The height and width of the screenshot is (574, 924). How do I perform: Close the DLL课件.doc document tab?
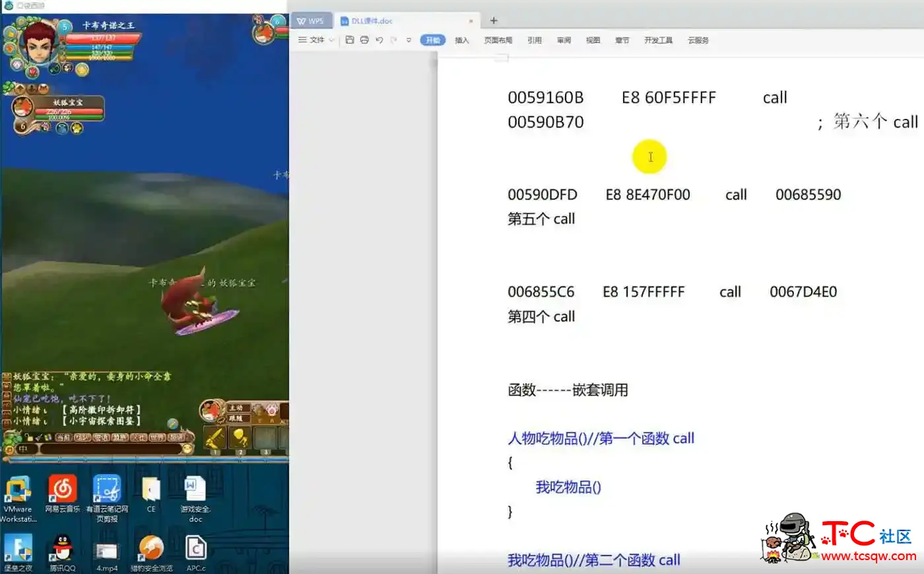(471, 21)
